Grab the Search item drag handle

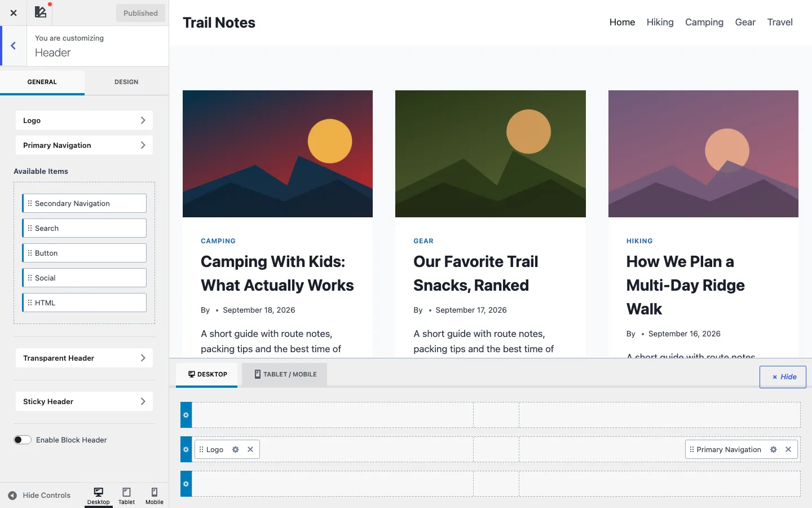coord(30,229)
